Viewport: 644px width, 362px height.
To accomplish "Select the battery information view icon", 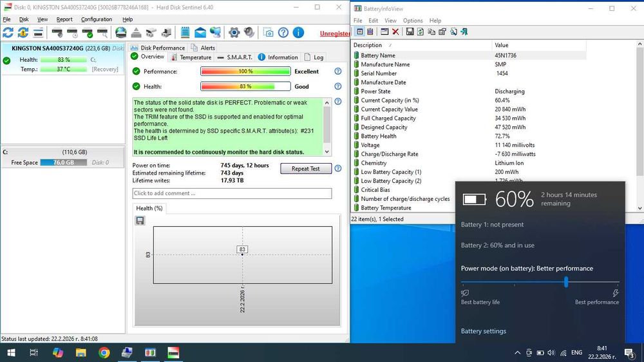I will pyautogui.click(x=360, y=32).
